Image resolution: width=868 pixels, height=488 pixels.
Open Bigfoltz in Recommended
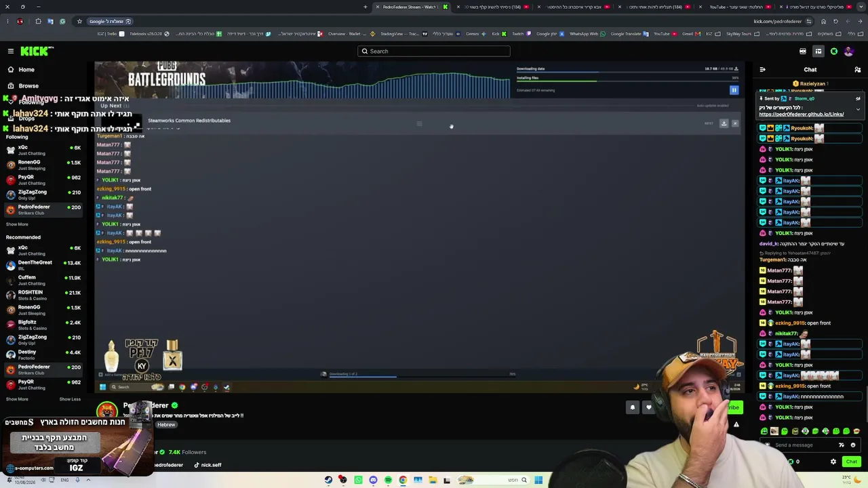42,325
